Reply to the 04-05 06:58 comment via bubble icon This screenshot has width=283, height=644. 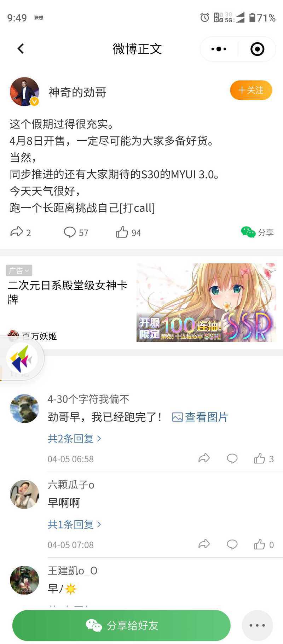pos(232,458)
